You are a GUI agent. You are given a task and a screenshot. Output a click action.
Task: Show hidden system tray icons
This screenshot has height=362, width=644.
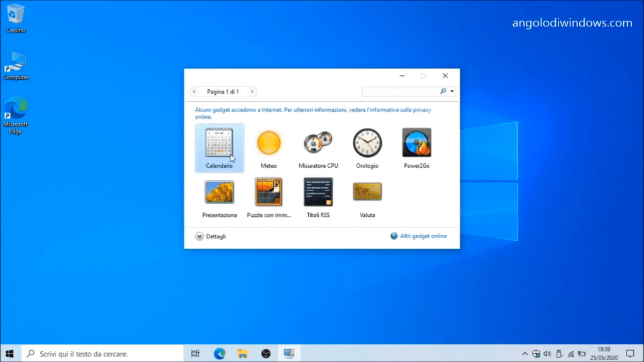(x=525, y=354)
